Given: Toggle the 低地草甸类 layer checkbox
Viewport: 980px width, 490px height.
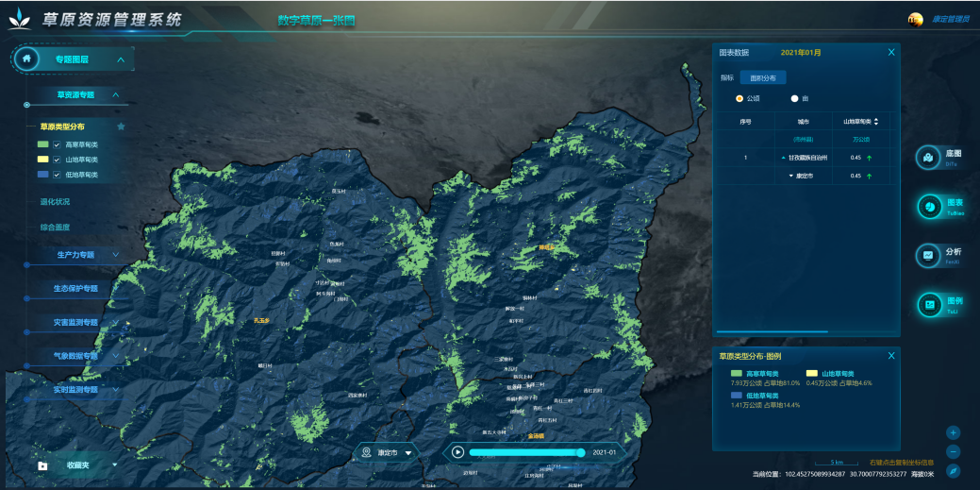Looking at the screenshot, I should (57, 175).
